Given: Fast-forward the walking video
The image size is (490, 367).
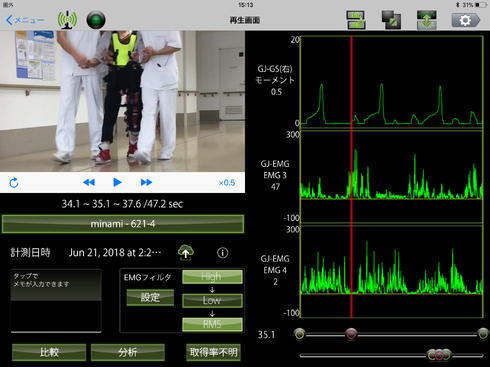Looking at the screenshot, I should tap(146, 182).
